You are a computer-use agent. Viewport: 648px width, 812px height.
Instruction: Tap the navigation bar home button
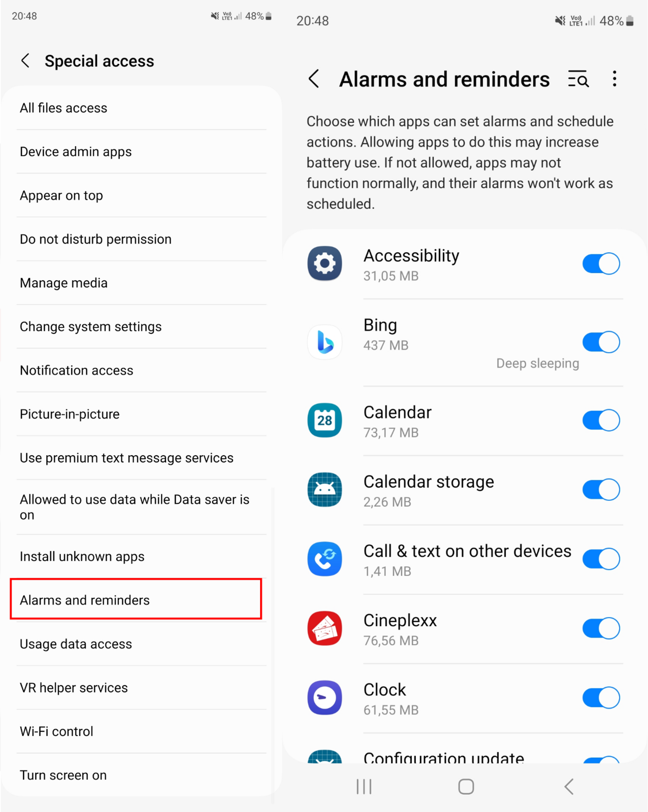[466, 787]
